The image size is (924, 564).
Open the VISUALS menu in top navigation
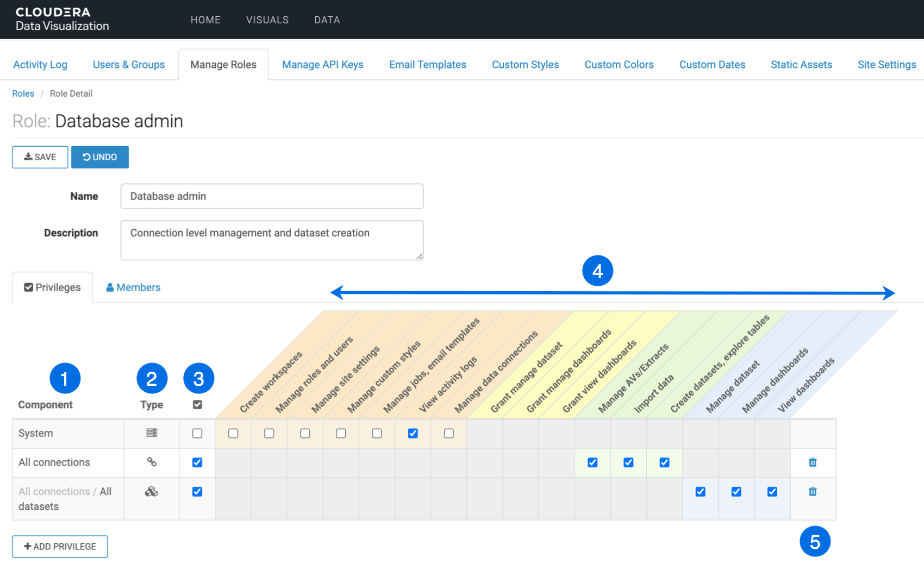pos(267,20)
